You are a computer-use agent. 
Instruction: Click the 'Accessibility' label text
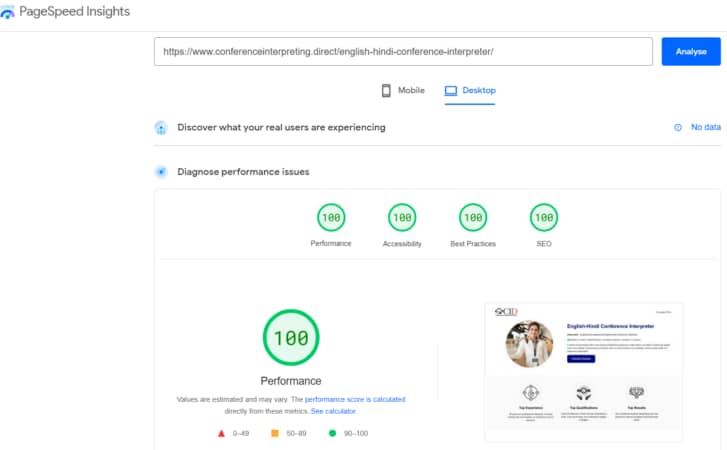[x=402, y=244]
